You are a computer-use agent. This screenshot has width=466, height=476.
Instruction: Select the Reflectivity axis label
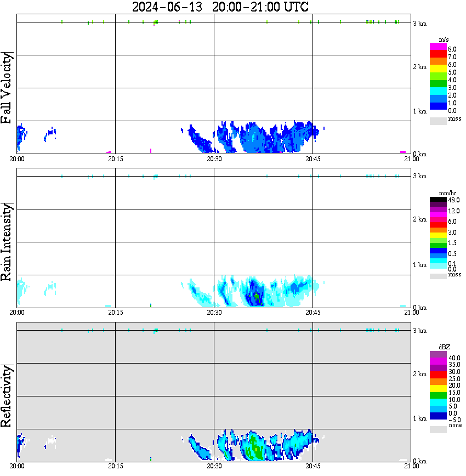[7, 396]
